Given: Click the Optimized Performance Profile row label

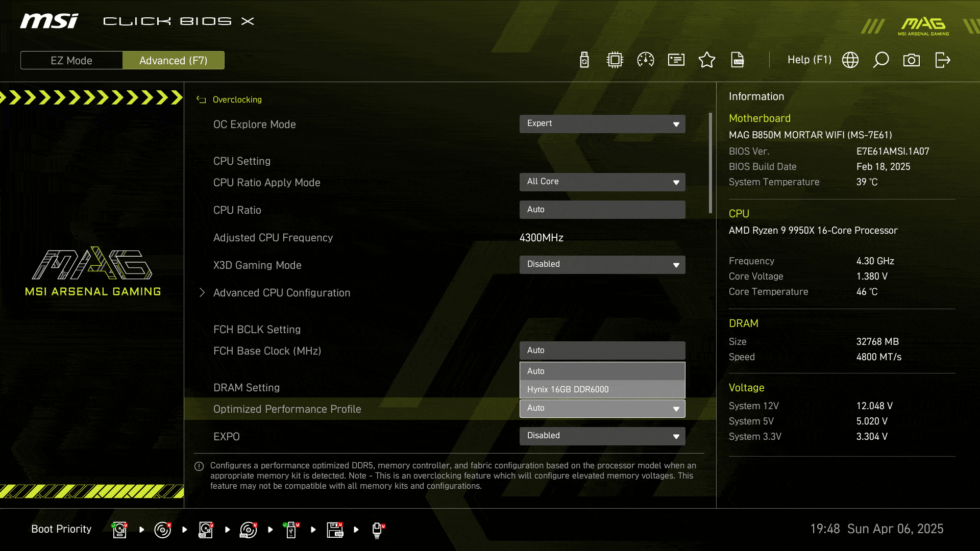Looking at the screenshot, I should pos(287,409).
